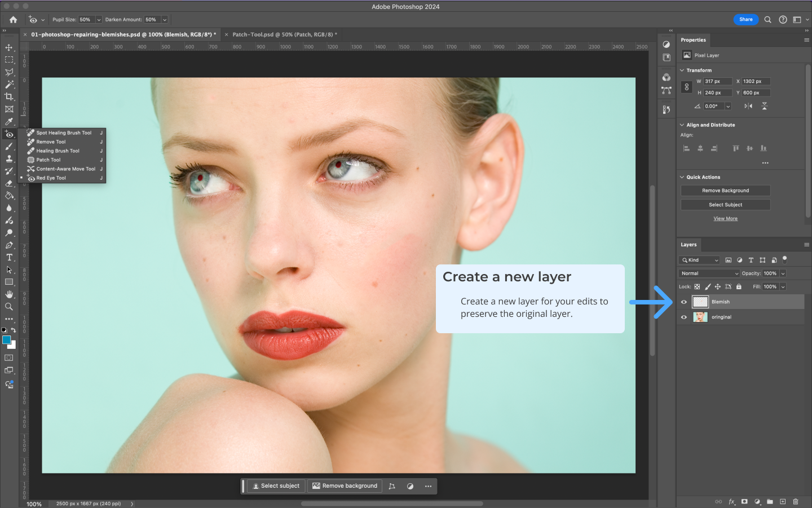Select the Crop tool in toolbar
The width and height of the screenshot is (812, 508).
pos(9,97)
